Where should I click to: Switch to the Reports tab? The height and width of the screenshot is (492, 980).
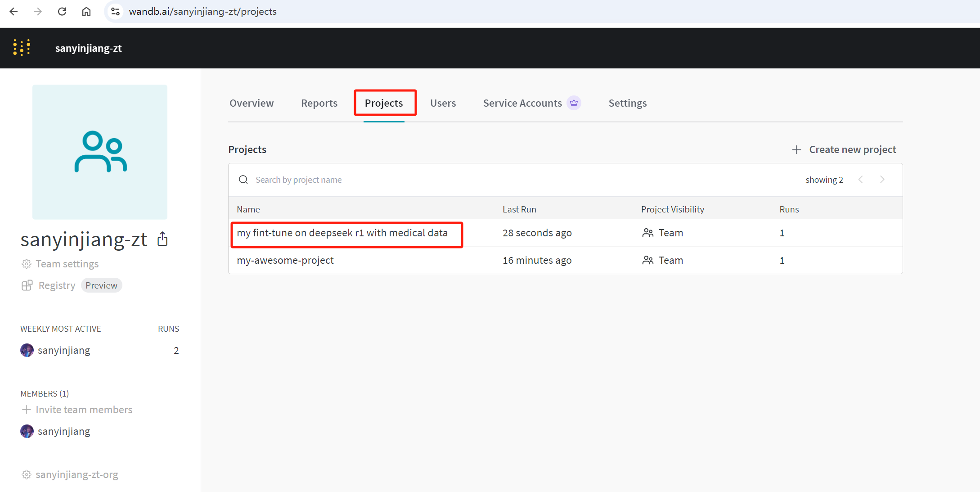click(319, 103)
